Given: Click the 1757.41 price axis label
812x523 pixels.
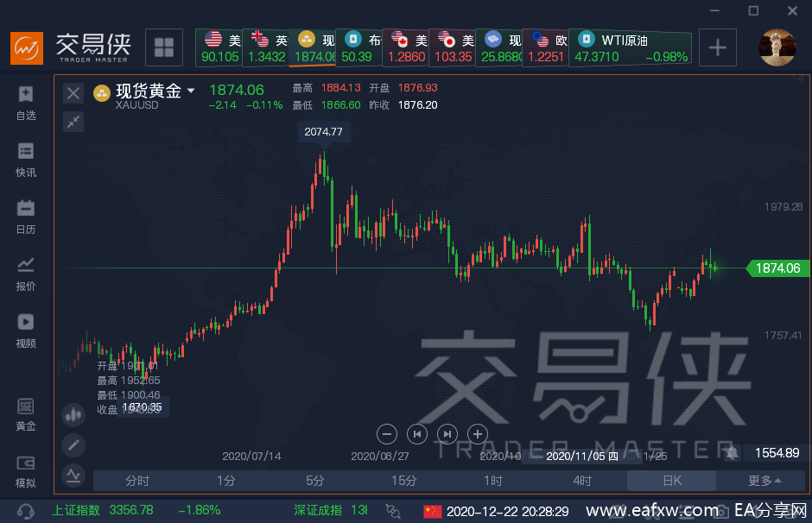Looking at the screenshot, I should click(x=783, y=336).
